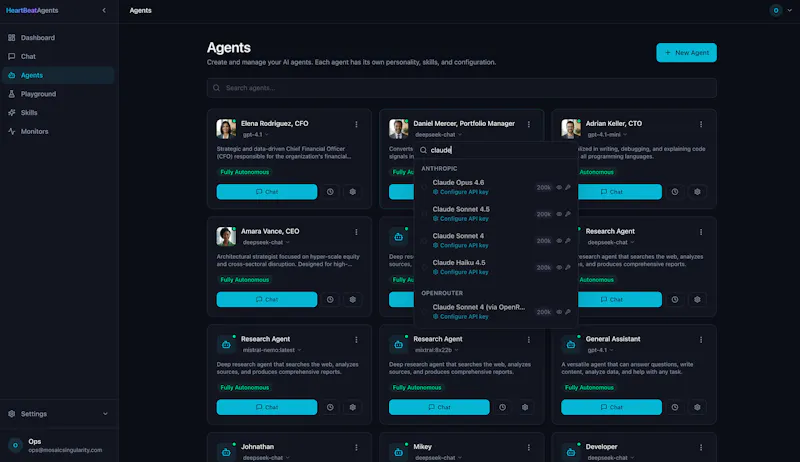This screenshot has width=800, height=462.
Task: Open the Ops account profile
Action: (x=58, y=445)
